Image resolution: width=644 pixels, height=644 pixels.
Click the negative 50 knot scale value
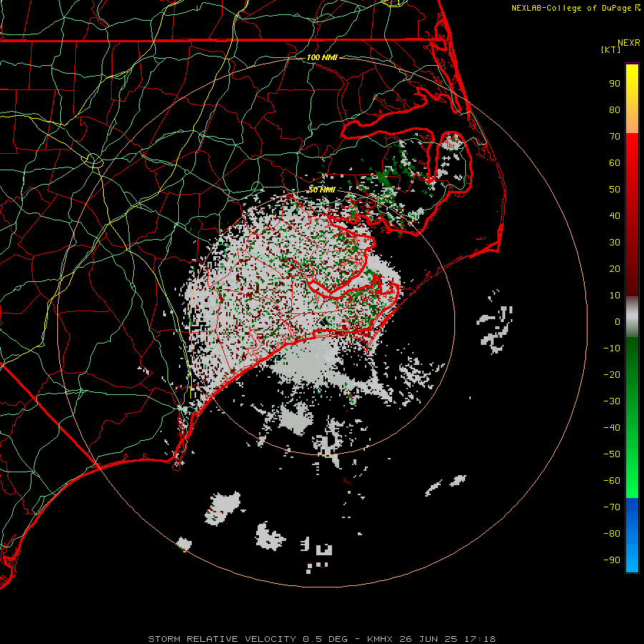[612, 454]
